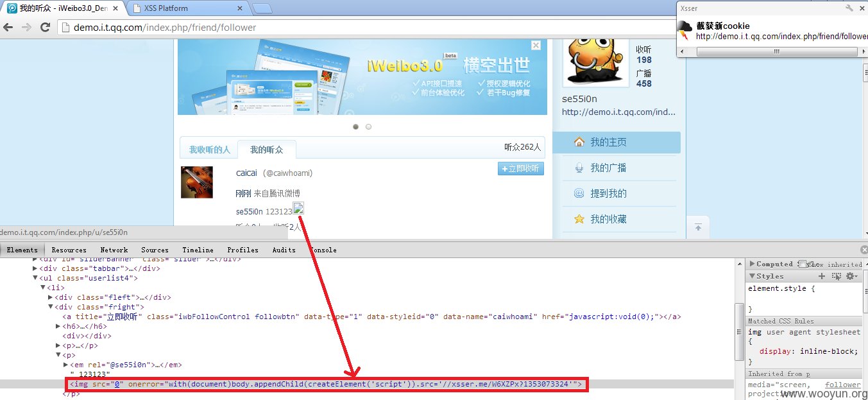Click the follower stylesheet link in Styles
This screenshot has height=400, width=868.
coord(842,385)
